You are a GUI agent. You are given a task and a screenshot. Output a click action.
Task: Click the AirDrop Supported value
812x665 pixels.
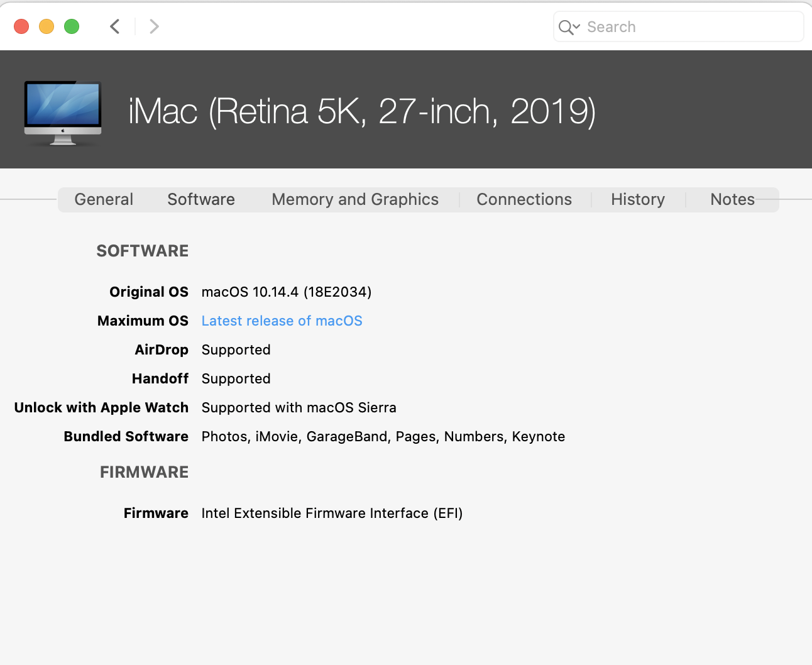point(236,349)
